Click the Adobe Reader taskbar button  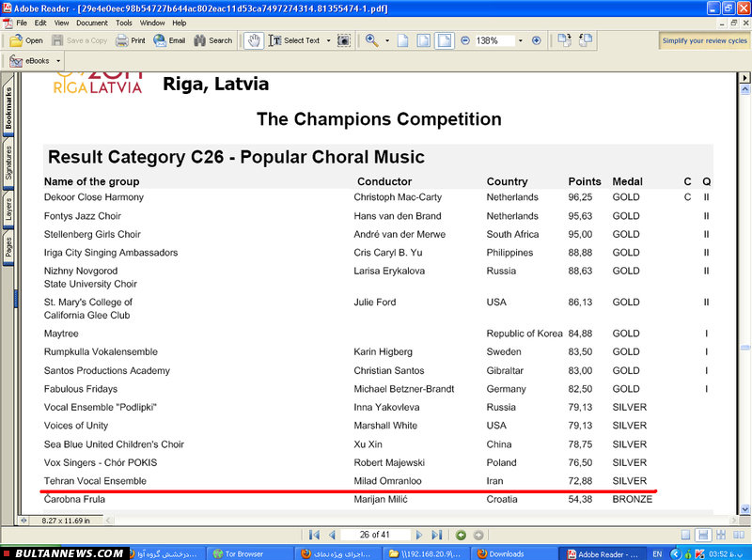point(602,553)
